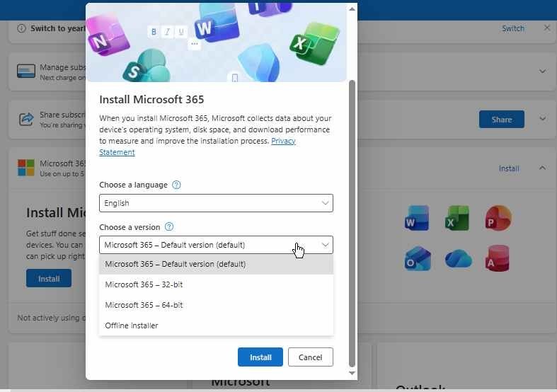Select Microsoft 365 – 32-bit option
Screen dimensions: 557x392
pos(216,284)
